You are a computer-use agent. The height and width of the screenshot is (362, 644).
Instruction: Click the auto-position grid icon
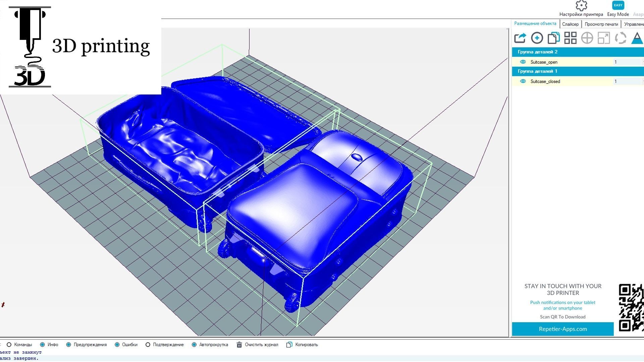pyautogui.click(x=570, y=38)
